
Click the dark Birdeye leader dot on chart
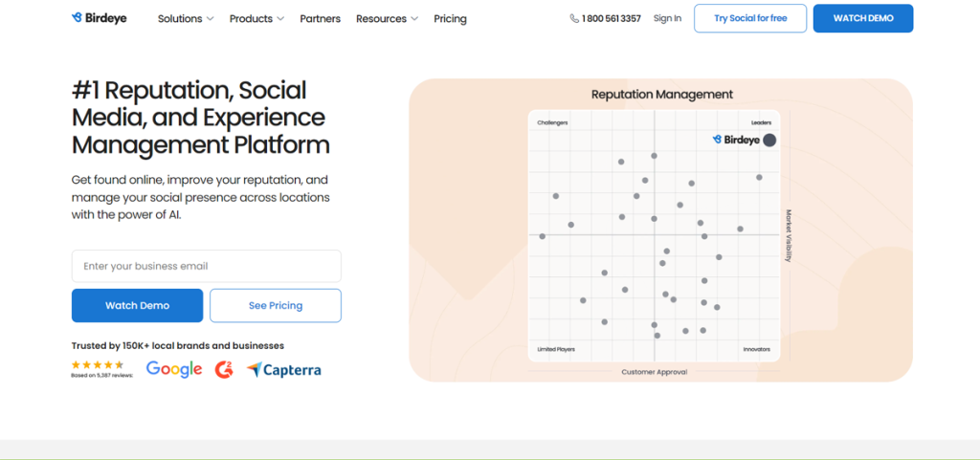[x=769, y=140]
